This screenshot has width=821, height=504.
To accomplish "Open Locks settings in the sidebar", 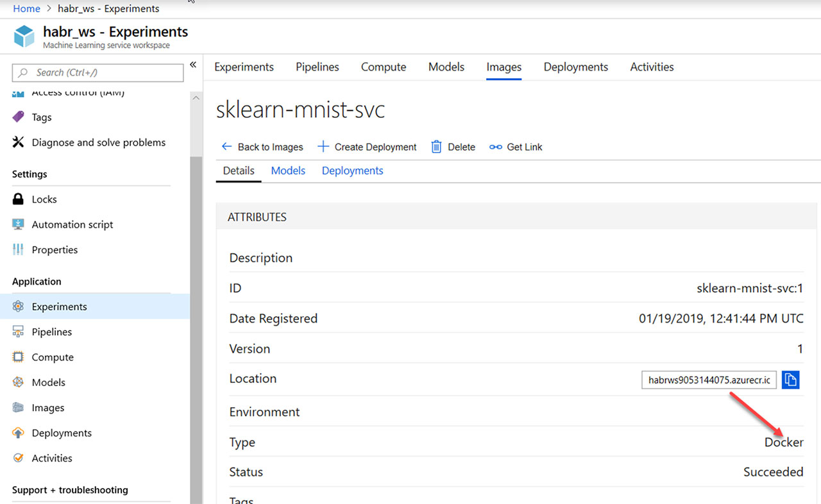I will pos(44,199).
